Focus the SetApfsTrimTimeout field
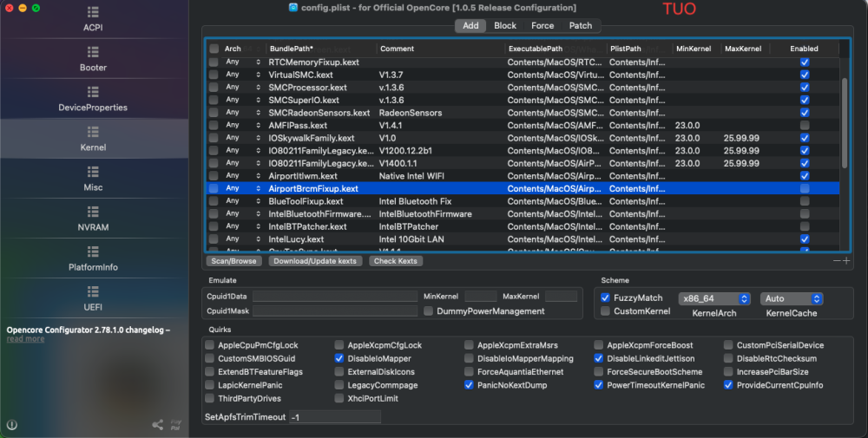This screenshot has width=868, height=438. 335,417
